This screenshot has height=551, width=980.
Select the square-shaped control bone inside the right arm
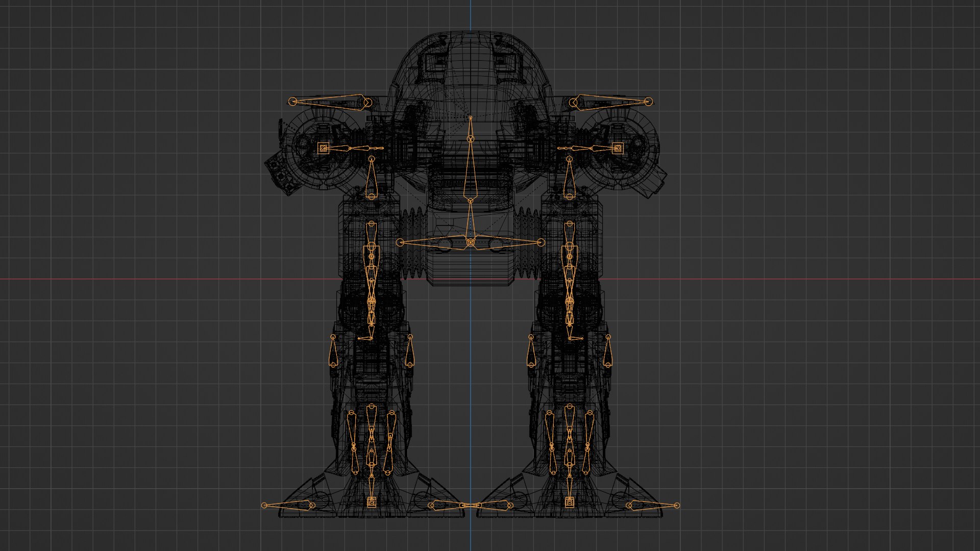pos(618,148)
